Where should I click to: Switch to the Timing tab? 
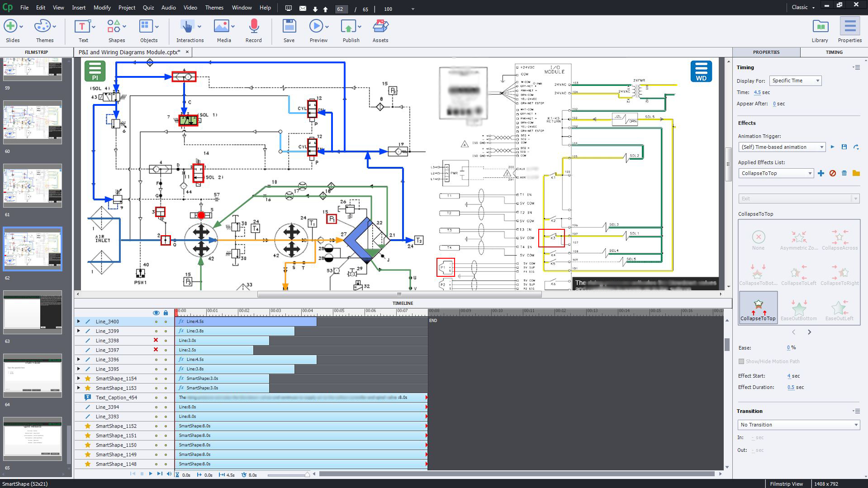tap(834, 52)
